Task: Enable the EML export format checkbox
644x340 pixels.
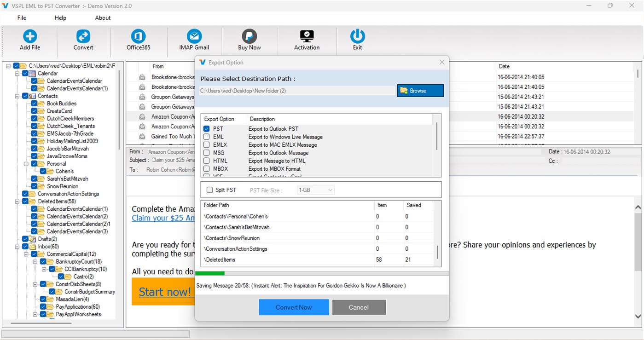Action: [x=206, y=137]
